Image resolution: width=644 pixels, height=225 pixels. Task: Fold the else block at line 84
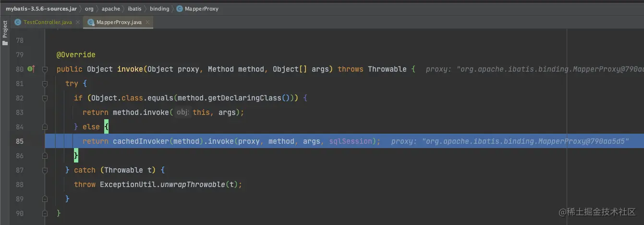(x=45, y=127)
